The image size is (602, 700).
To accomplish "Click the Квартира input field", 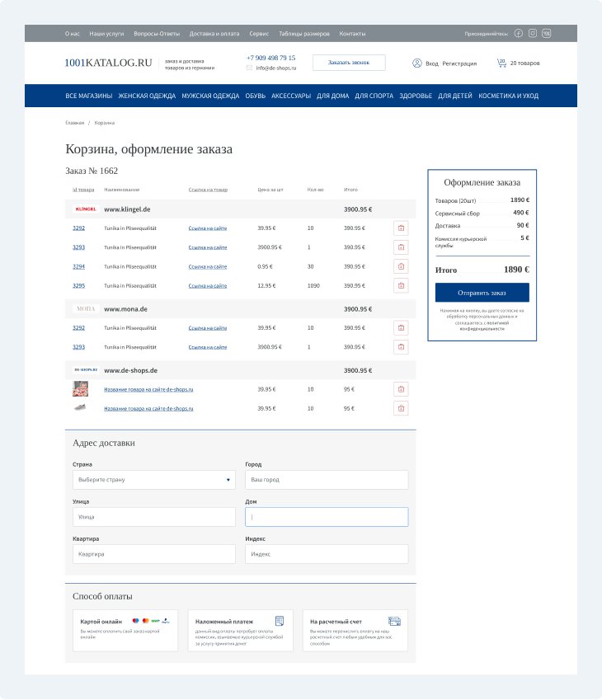I will 154,554.
